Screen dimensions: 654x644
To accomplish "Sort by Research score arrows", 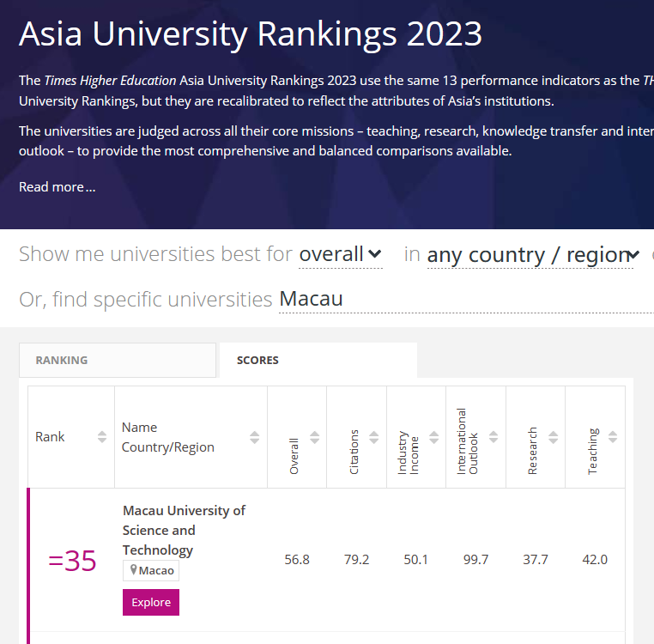I will pos(553,437).
